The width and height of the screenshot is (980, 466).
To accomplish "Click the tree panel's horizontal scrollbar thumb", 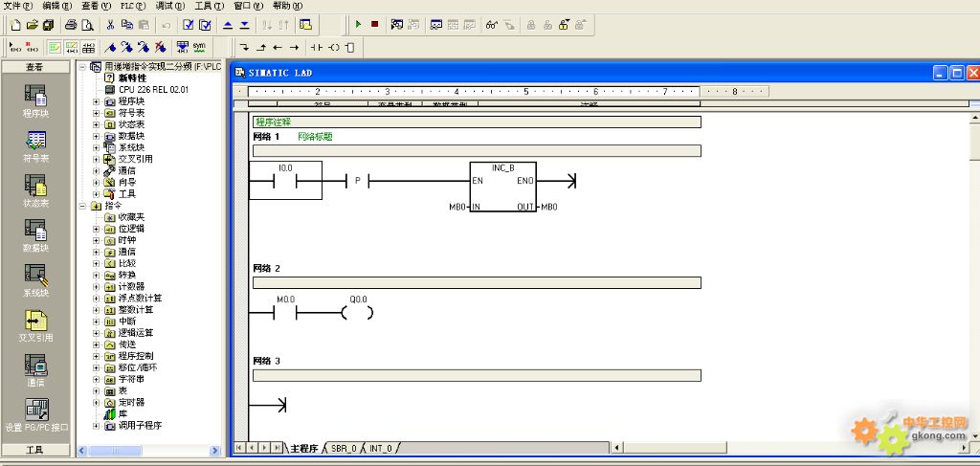I will pyautogui.click(x=115, y=451).
